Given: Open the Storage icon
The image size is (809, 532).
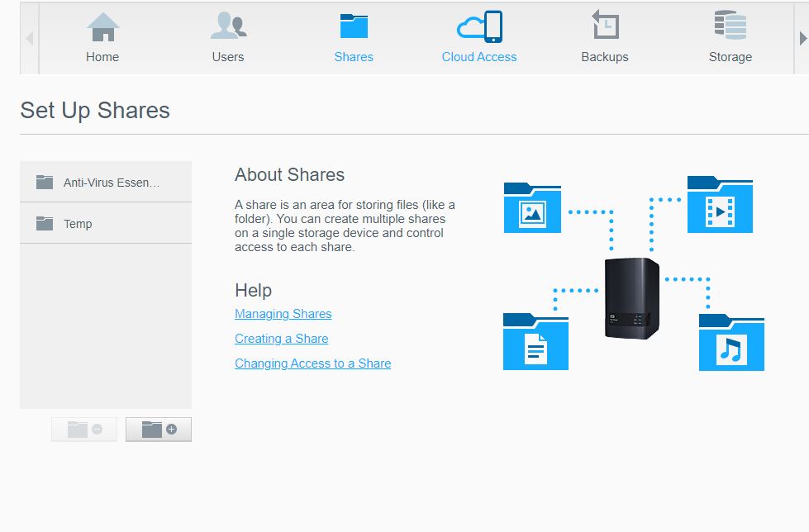Looking at the screenshot, I should tap(730, 25).
